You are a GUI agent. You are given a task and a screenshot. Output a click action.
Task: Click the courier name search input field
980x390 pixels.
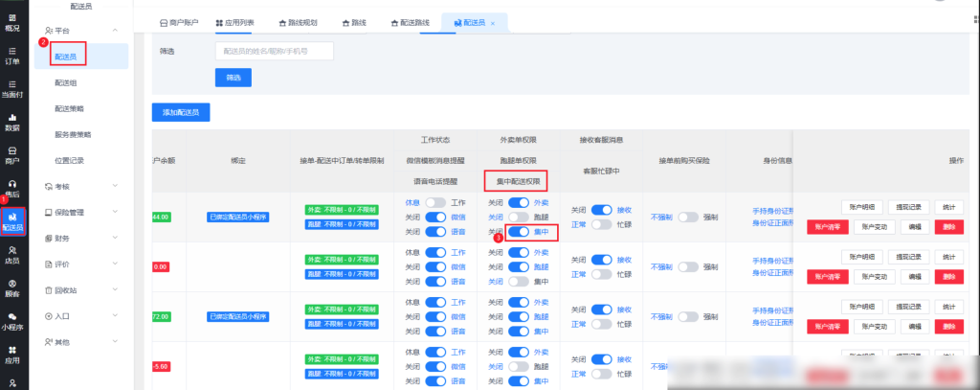tap(274, 51)
